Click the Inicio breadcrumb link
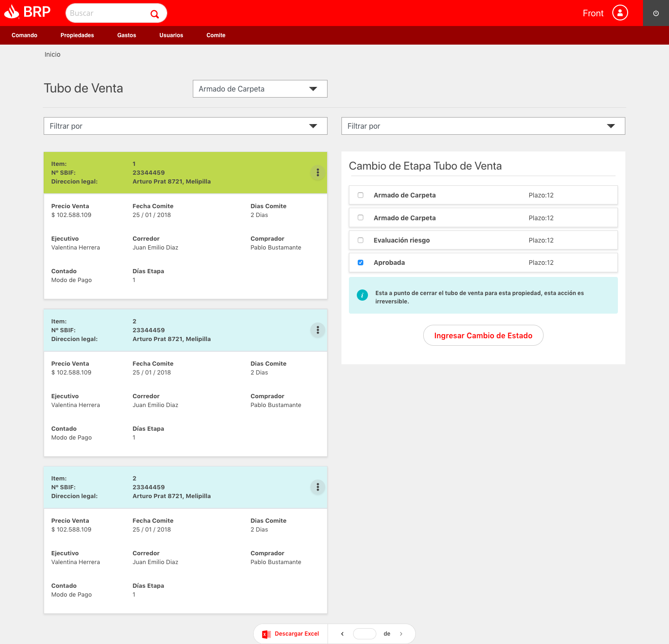This screenshot has width=669, height=644. coord(52,54)
